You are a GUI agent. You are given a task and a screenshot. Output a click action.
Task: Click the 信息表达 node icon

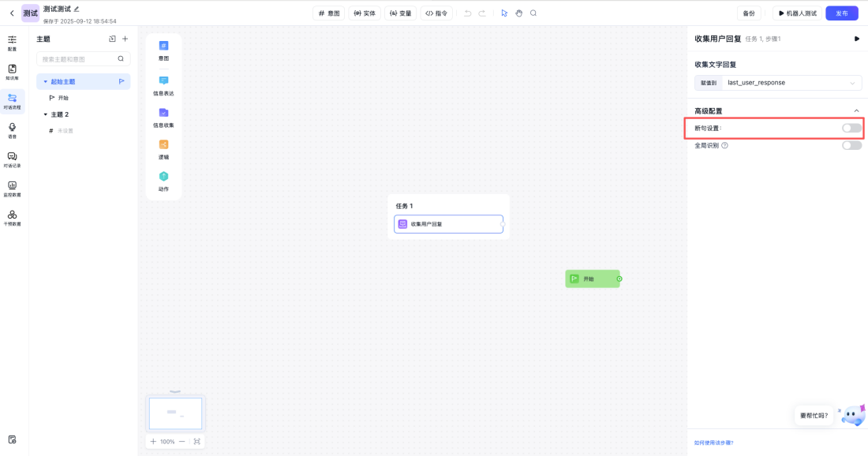click(x=163, y=80)
